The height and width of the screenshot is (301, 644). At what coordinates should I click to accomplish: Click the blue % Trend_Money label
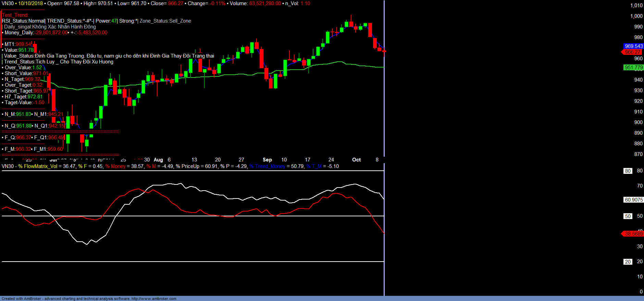(267, 166)
